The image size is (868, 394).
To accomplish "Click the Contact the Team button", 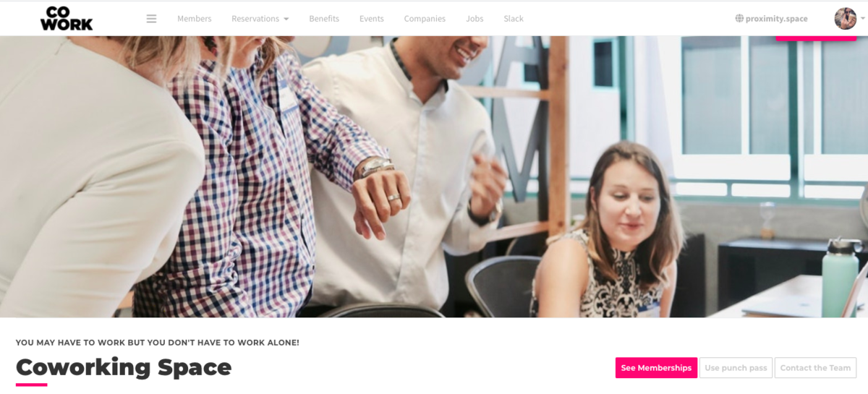I will click(x=815, y=368).
